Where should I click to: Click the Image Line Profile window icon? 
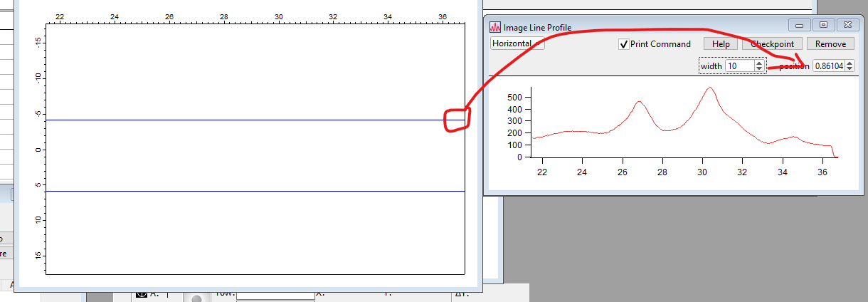(x=495, y=27)
